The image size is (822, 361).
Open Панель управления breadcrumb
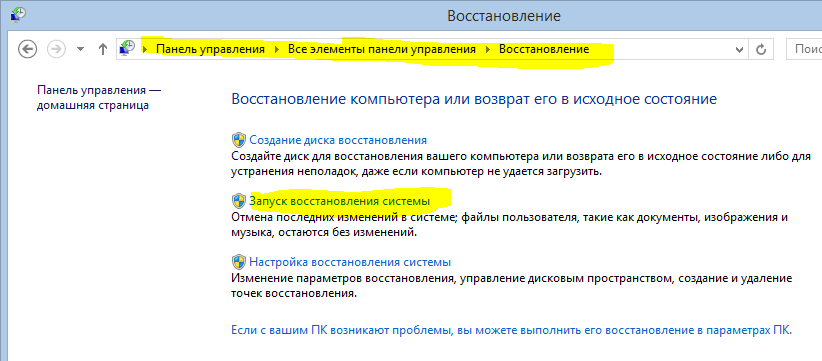[210, 49]
